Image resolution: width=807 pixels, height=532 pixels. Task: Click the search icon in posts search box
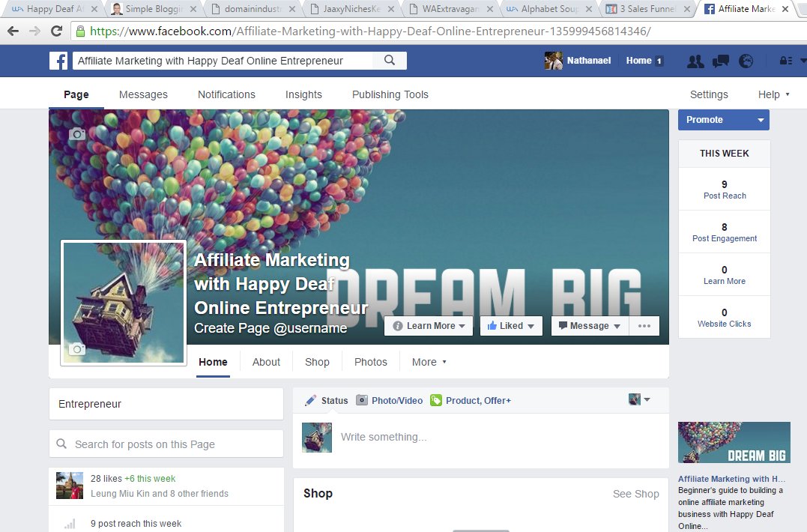tap(61, 444)
